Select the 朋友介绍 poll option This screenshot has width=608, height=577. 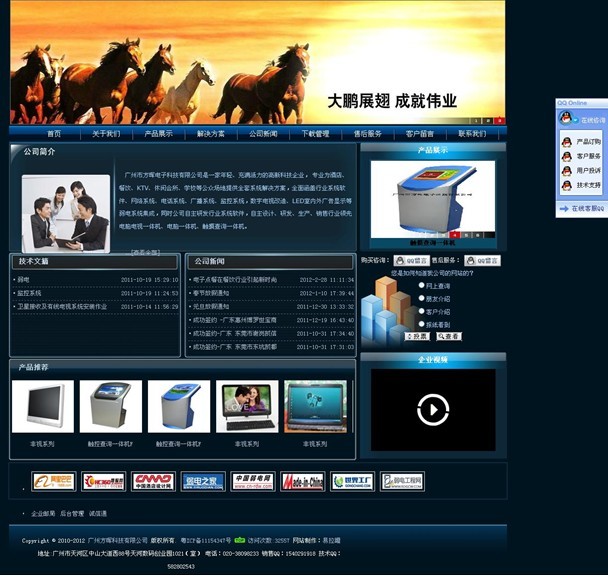click(422, 298)
